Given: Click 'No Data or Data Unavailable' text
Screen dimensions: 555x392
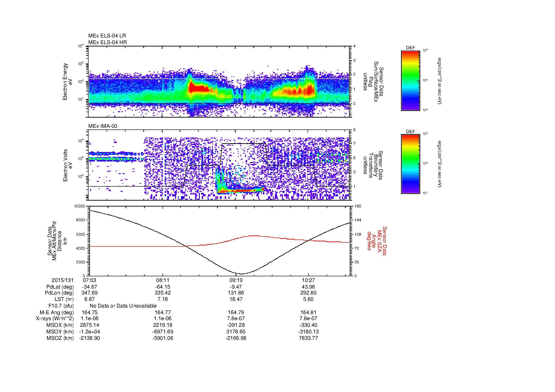Looking at the screenshot, I should coord(123,306).
